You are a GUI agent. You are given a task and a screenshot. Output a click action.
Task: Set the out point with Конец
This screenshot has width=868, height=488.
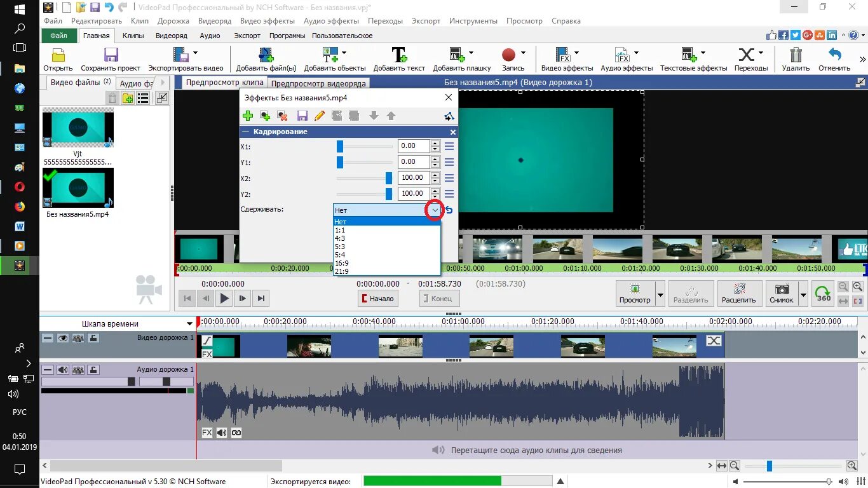click(x=439, y=298)
